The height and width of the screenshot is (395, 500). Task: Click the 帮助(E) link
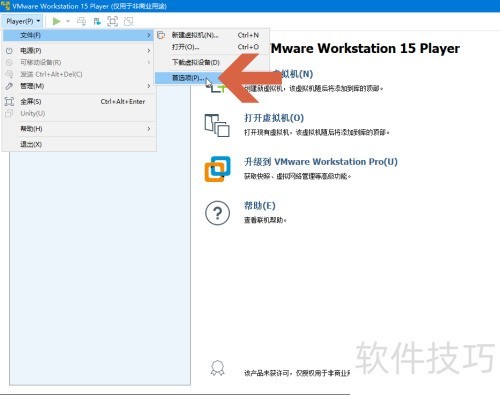[x=260, y=206]
